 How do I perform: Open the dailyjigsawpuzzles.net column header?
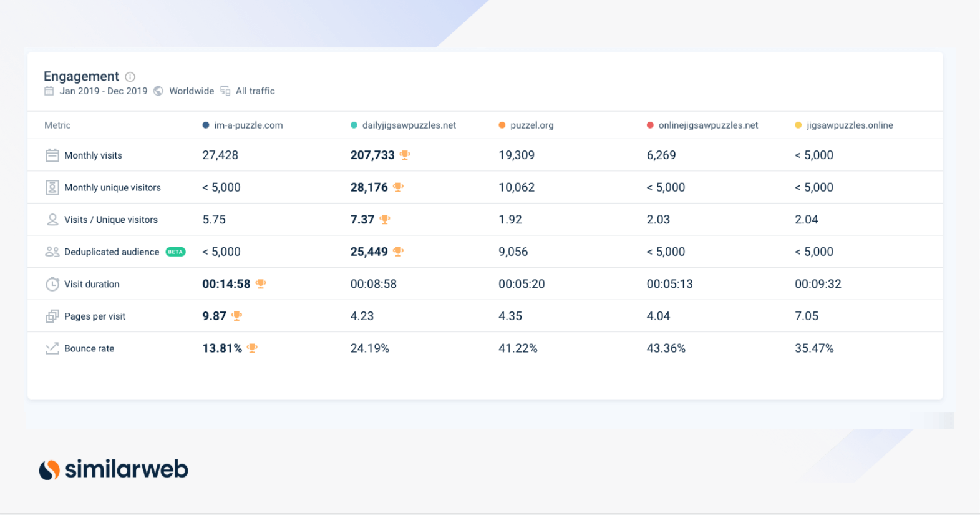tap(409, 125)
